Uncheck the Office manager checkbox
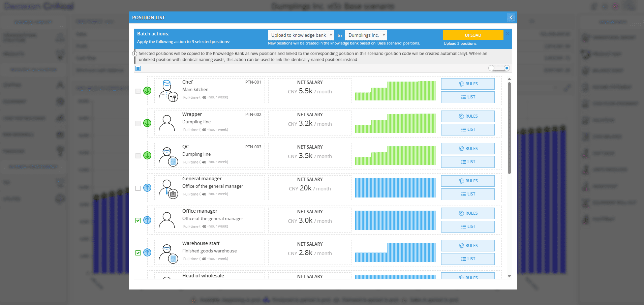 138,220
